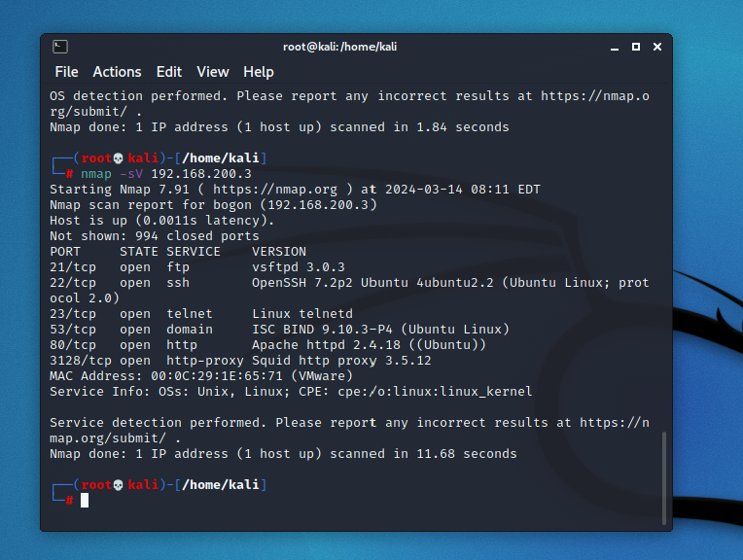
Task: Click the PORT column header
Action: (x=65, y=252)
